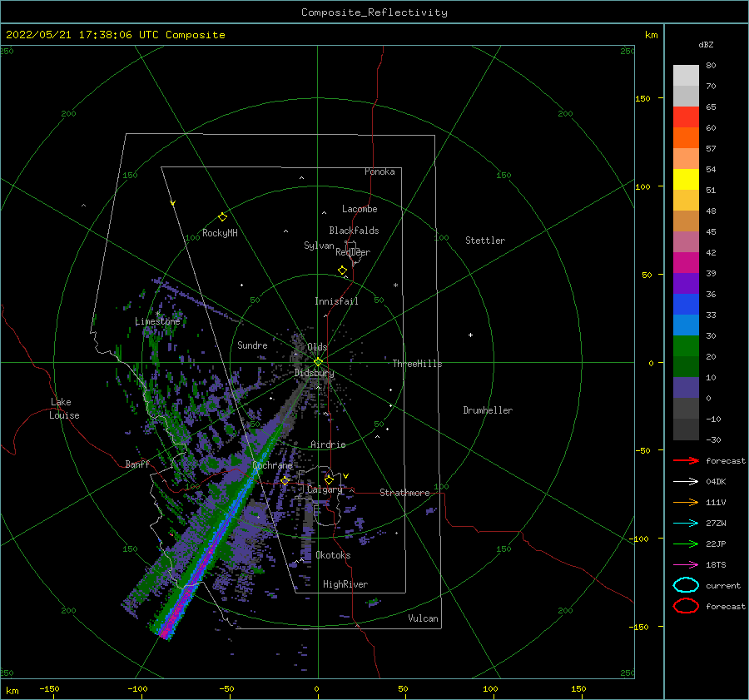Click the bright yellow swatch in dBZ scale

pyautogui.click(x=686, y=179)
